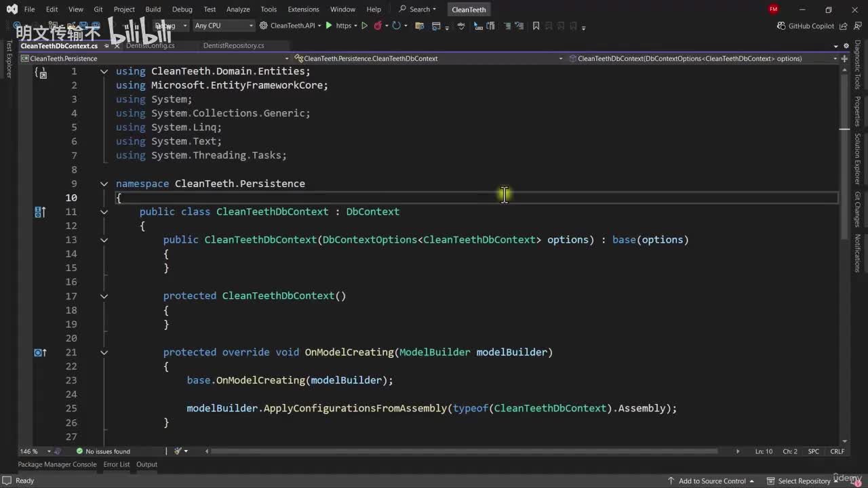This screenshot has height=488, width=868.
Task: Switch to the DentistRepository.cs tab
Action: pyautogui.click(x=233, y=45)
